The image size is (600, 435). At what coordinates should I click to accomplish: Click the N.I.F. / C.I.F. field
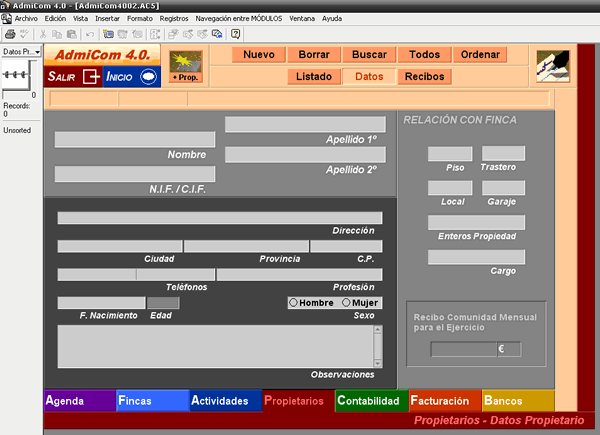[x=135, y=174]
